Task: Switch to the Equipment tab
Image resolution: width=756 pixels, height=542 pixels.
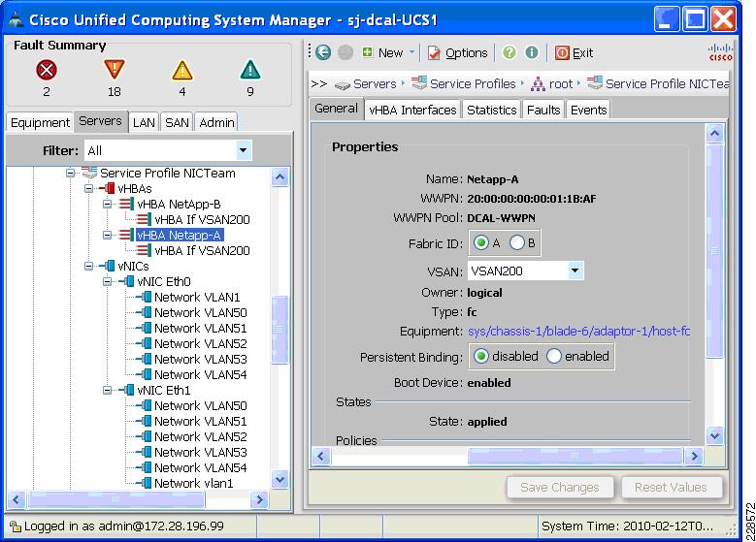Action: (40, 123)
